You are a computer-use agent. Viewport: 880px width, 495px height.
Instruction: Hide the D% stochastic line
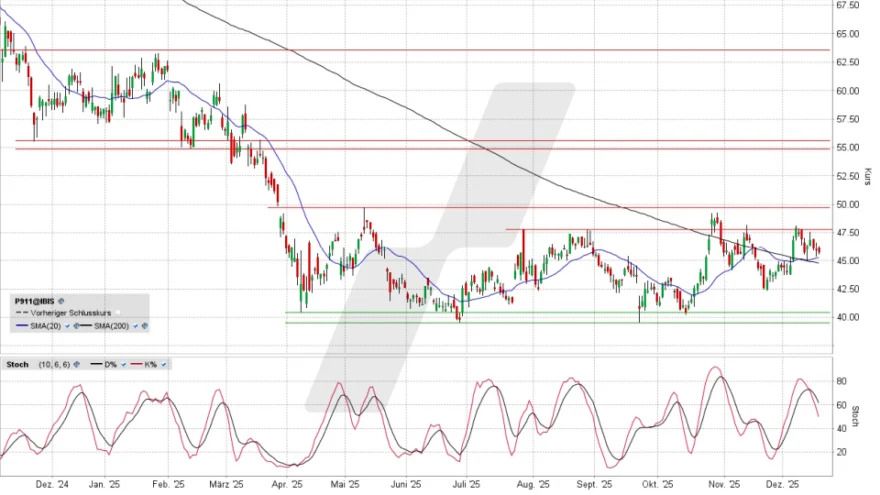click(123, 364)
